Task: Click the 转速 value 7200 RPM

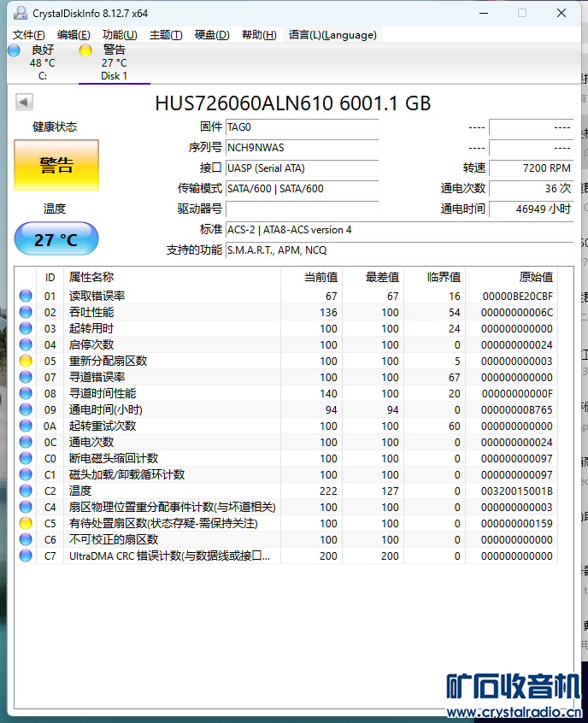Action: pyautogui.click(x=532, y=168)
